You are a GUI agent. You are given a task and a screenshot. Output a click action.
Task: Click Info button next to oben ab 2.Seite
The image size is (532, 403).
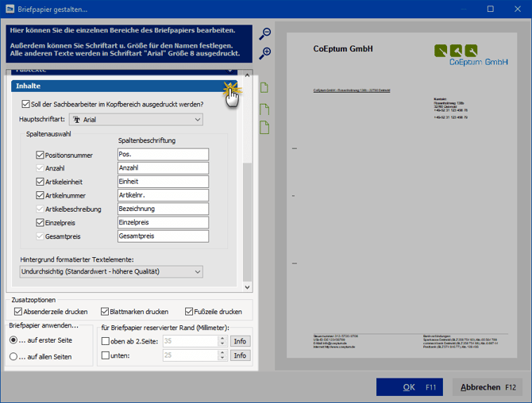tap(240, 341)
